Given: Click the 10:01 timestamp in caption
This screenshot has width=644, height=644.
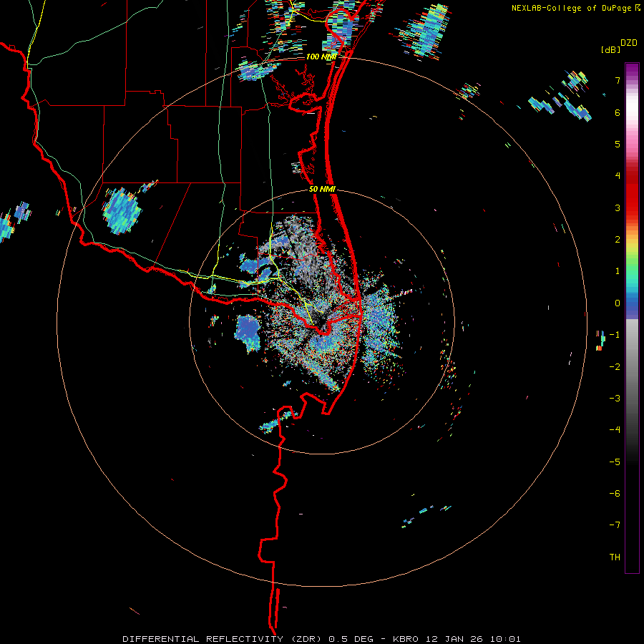Looking at the screenshot, I should pos(504,639).
